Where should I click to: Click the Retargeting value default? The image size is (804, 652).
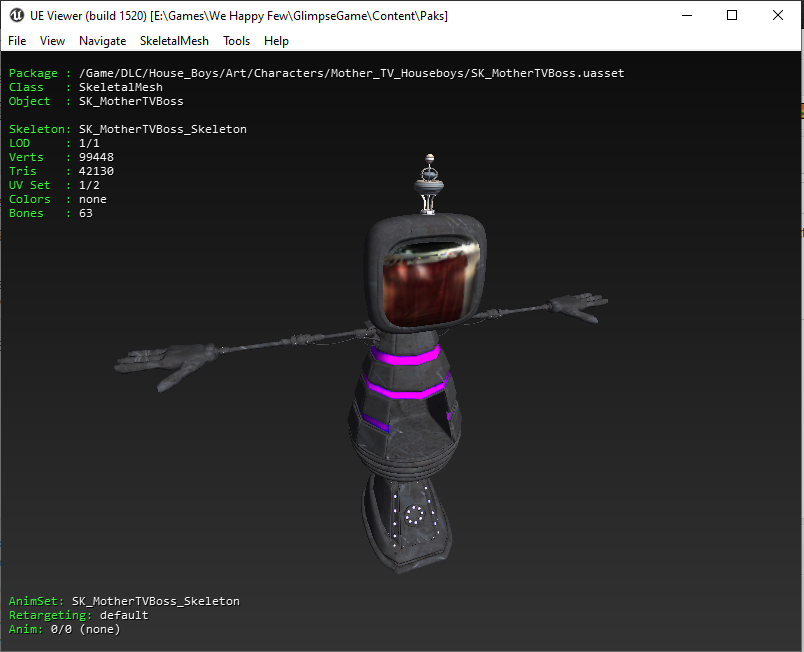124,615
